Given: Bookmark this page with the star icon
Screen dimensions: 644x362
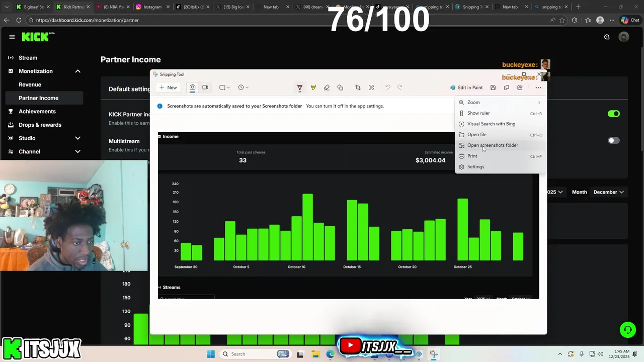Looking at the screenshot, I should (x=562, y=20).
